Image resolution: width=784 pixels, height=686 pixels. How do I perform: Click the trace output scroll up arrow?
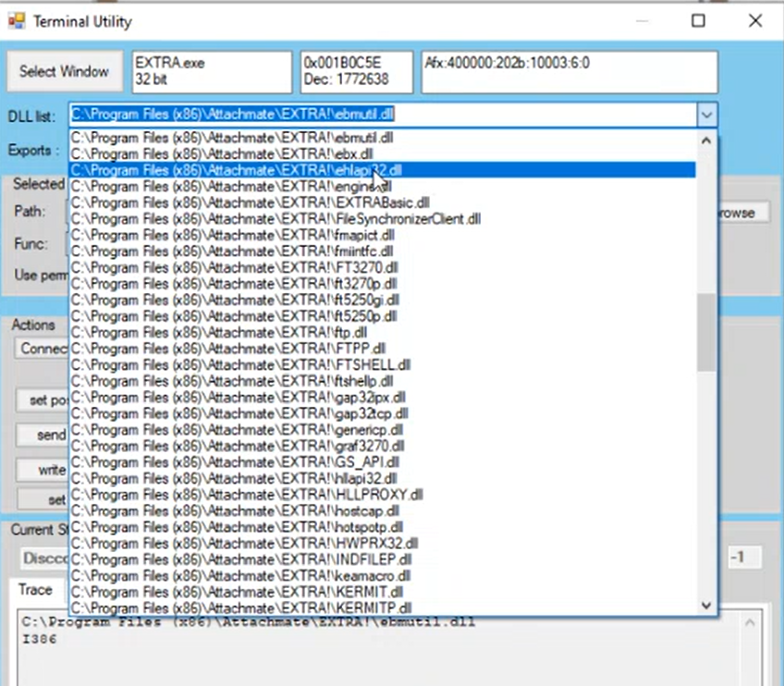click(x=750, y=623)
